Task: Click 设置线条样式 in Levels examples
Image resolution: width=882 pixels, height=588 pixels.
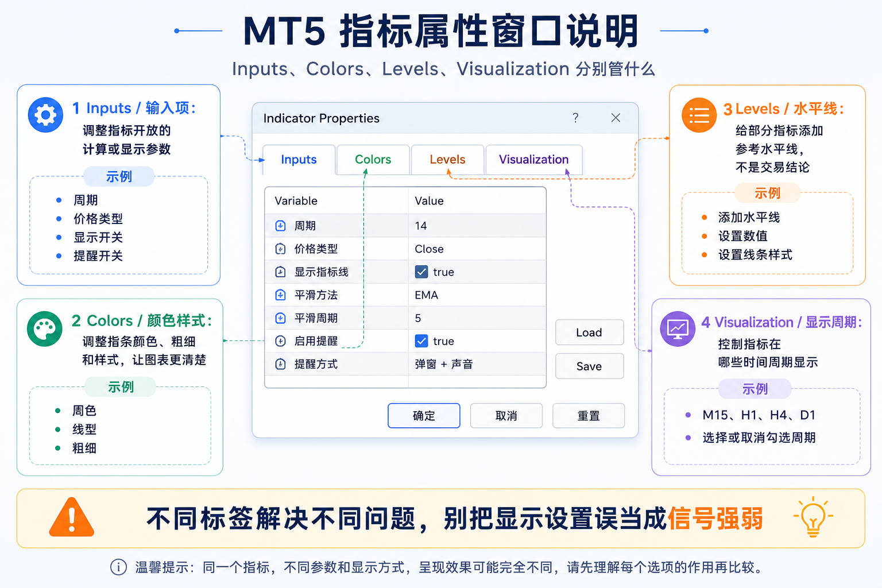Action: coord(755,254)
